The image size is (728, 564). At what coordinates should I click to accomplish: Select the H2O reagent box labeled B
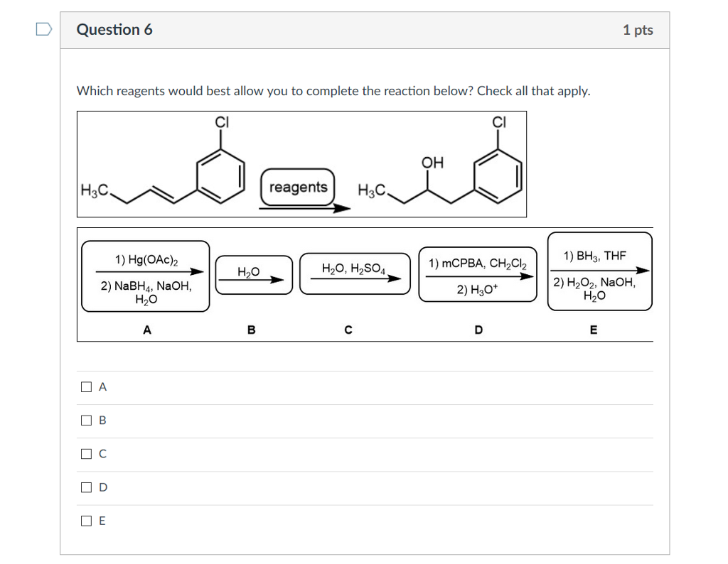253,273
